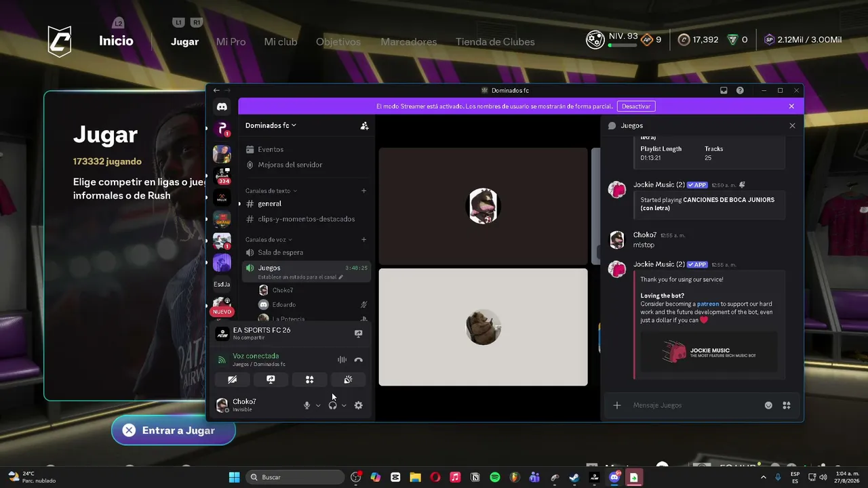Open the server with the P logo
Screen dimensions: 868x488
tap(222, 129)
